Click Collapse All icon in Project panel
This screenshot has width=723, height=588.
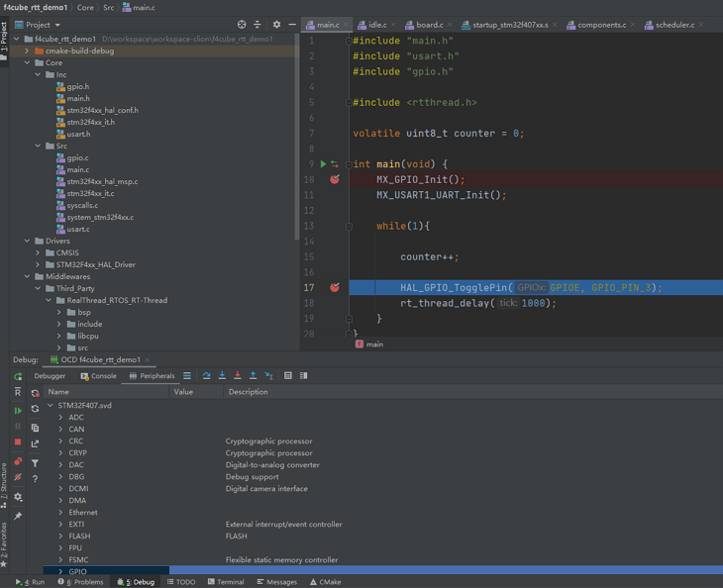(x=258, y=25)
